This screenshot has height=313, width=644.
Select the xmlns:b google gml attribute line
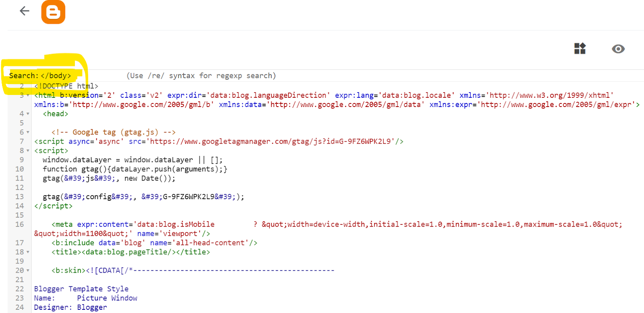pyautogui.click(x=337, y=105)
